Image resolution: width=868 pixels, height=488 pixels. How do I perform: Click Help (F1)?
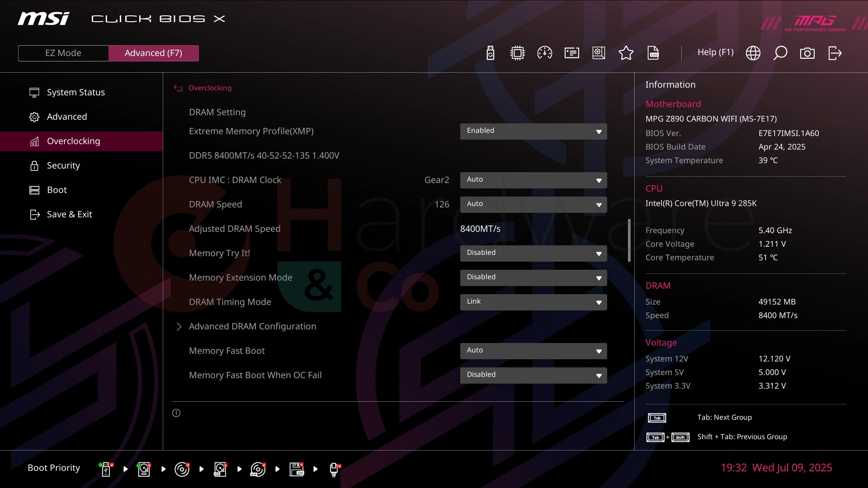pos(715,52)
